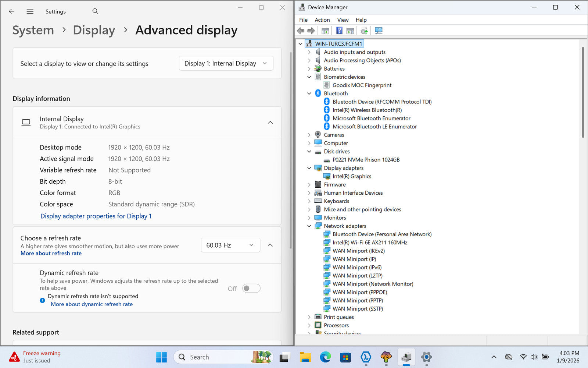588x368 pixels.
Task: Click Scan for hardware changes toolbar icon
Action: (x=379, y=31)
